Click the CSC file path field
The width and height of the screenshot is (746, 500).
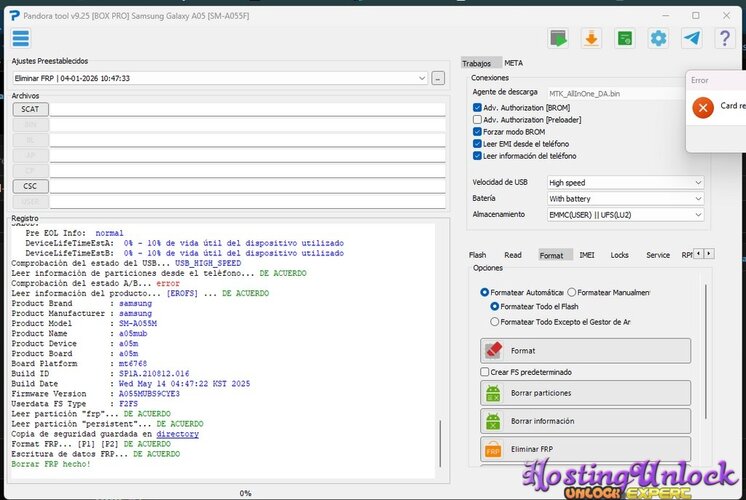coord(247,186)
